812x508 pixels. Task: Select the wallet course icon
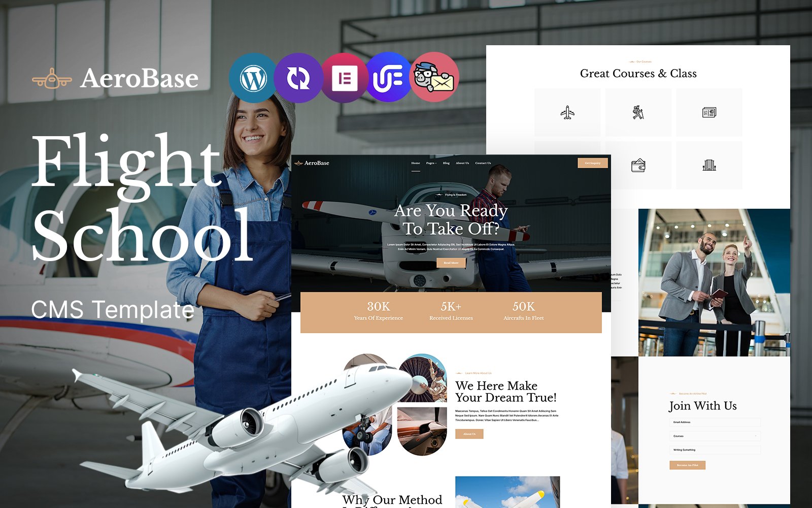[638, 166]
